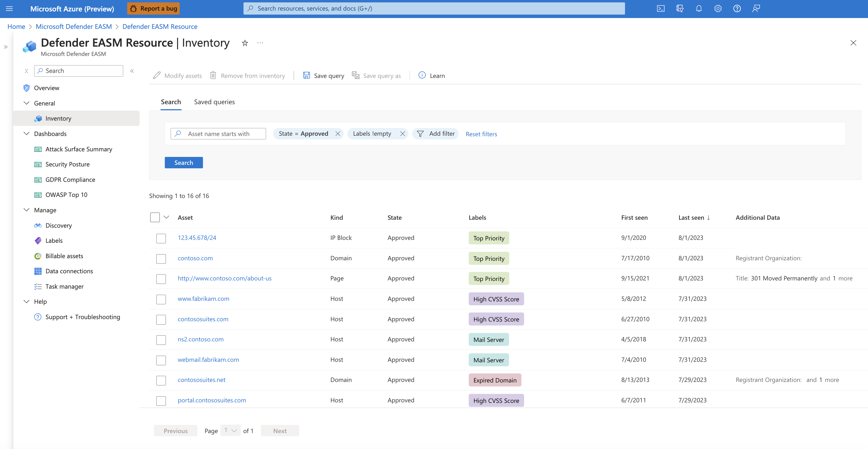Open the Labels management page
The image size is (868, 449).
(x=54, y=240)
